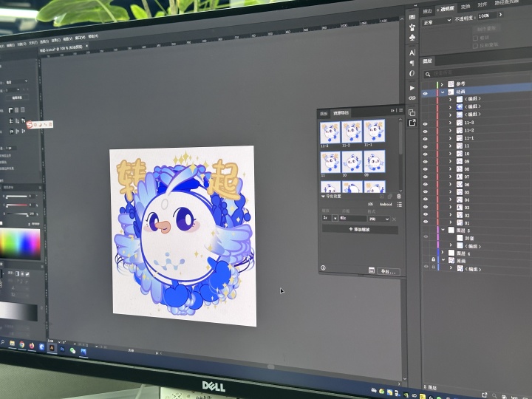Click the opacity 100% flyout arrow
This screenshot has width=532, height=399.
click(x=500, y=15)
